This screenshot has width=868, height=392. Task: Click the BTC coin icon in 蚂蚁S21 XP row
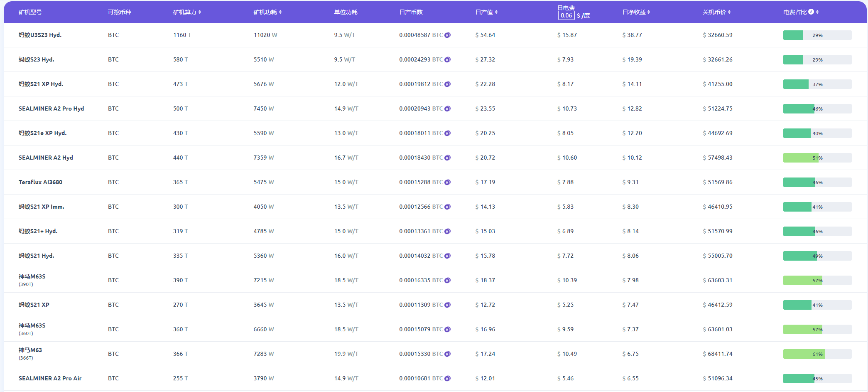point(447,305)
